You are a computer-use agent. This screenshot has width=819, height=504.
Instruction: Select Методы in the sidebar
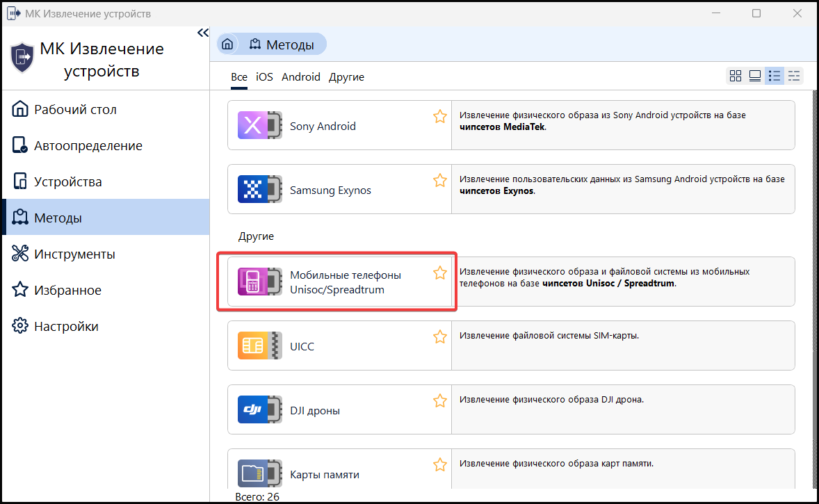tap(106, 218)
